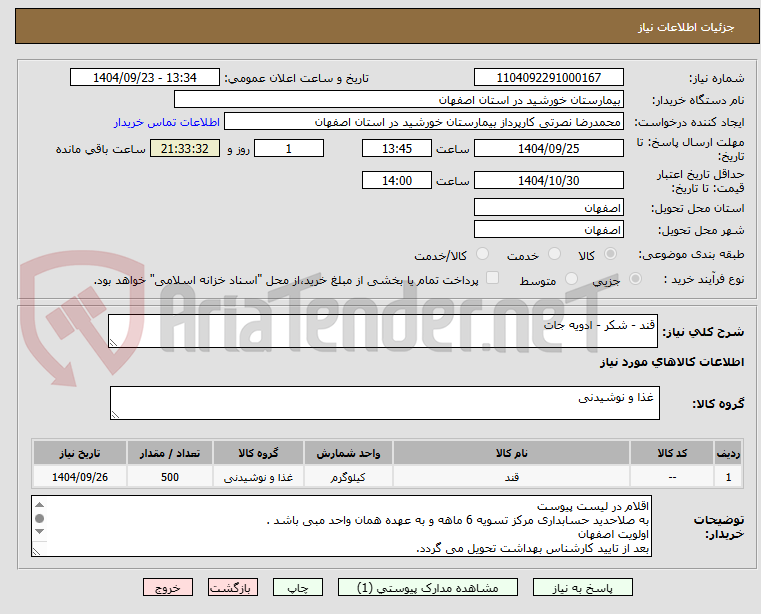Click the need date cell 1404/09/26
The height and width of the screenshot is (614, 761).
click(x=80, y=477)
